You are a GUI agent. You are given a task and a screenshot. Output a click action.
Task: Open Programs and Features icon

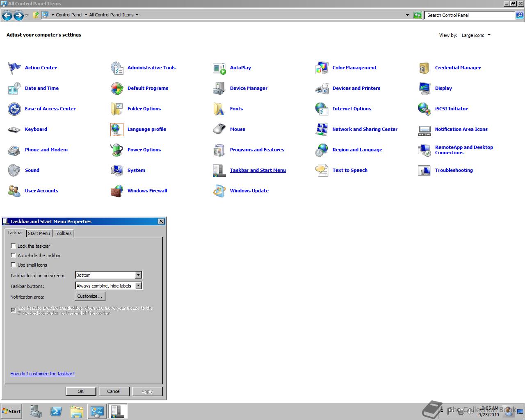coord(219,150)
